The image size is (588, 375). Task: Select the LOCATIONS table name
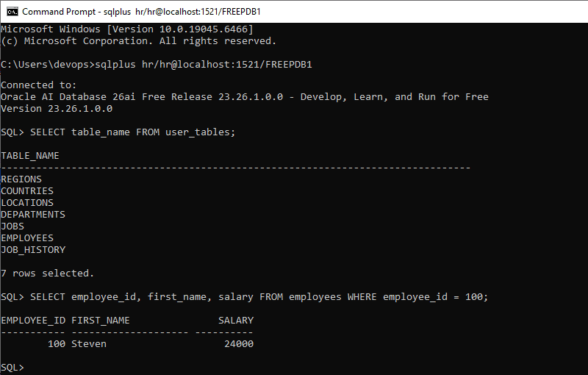click(27, 202)
